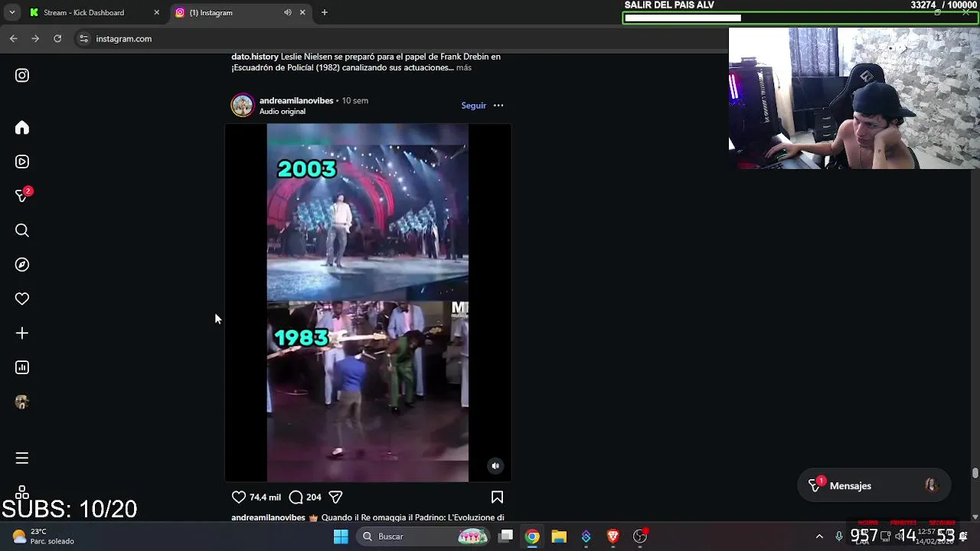Close the Instagram tab
The height and width of the screenshot is (551, 980).
[302, 12]
